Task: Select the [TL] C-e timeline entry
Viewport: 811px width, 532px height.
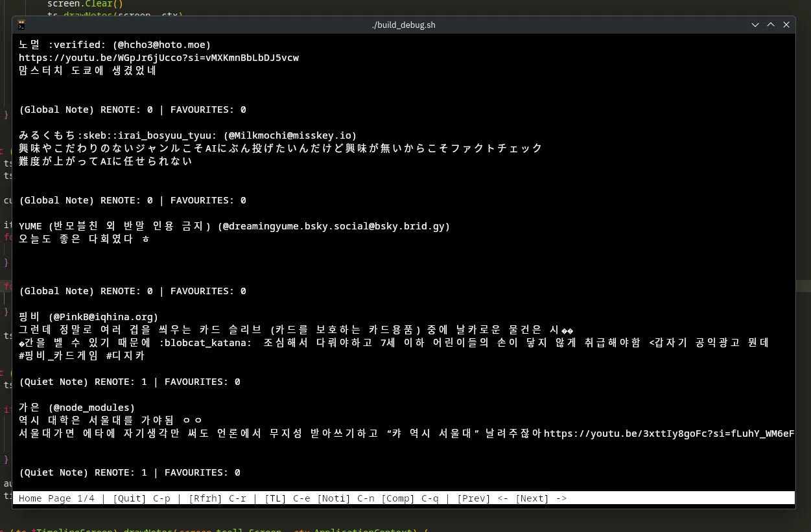Action: tap(287, 498)
